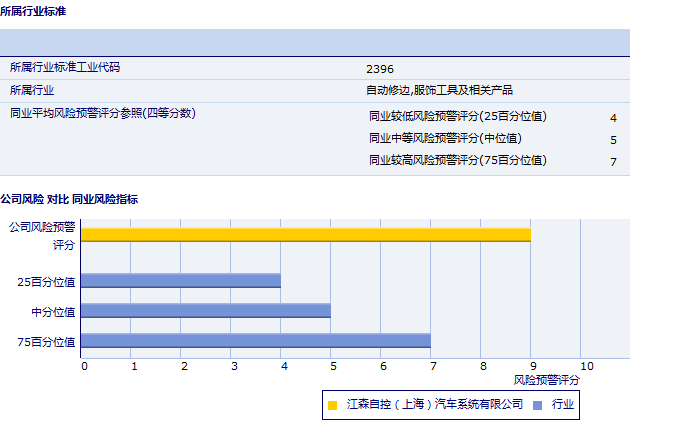This screenshot has width=698, height=426.
Task: Click the 所属行业标准工业代码 label
Action: click(65, 67)
